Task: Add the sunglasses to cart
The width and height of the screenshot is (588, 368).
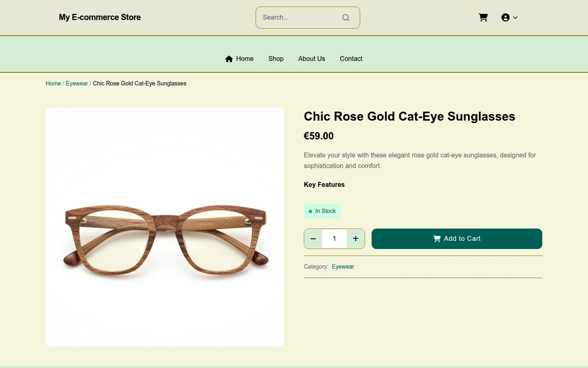Action: [x=457, y=239]
